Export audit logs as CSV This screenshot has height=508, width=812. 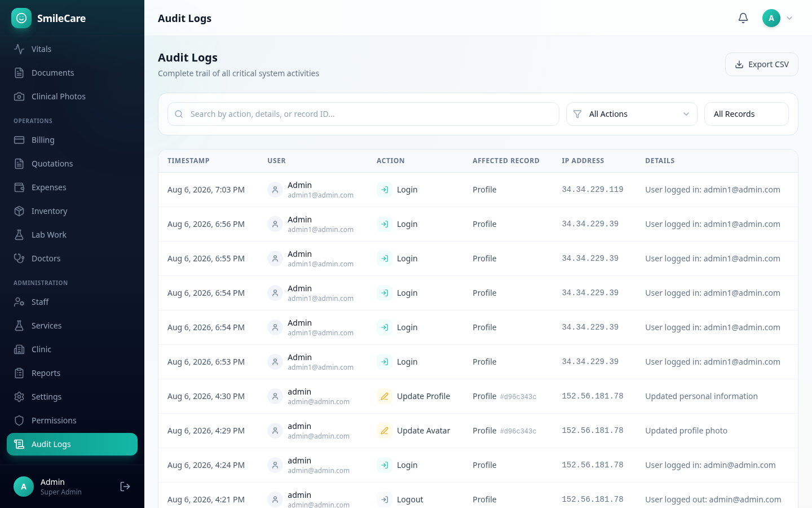coord(762,64)
